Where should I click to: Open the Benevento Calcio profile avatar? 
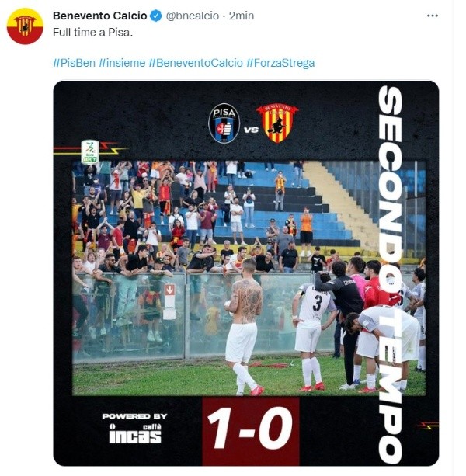pos(25,26)
